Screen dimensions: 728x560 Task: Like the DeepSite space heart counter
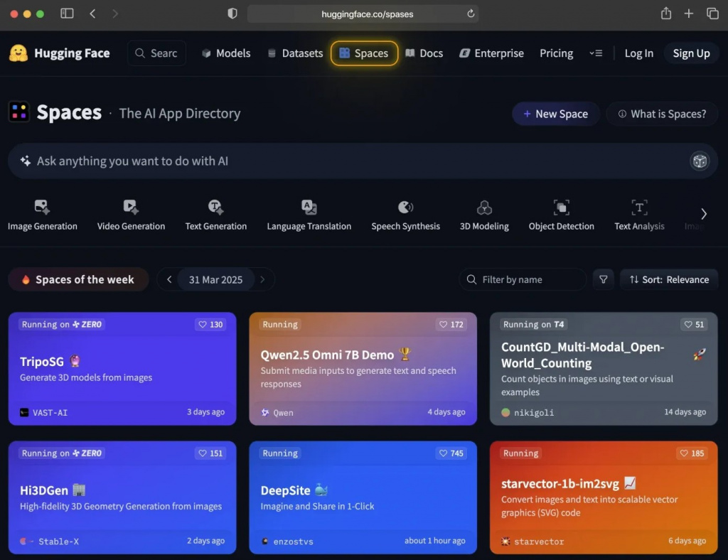(451, 453)
